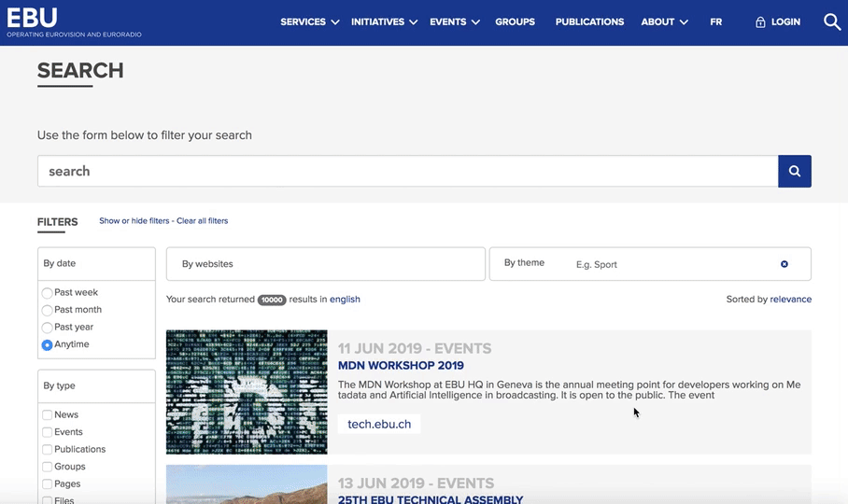Open search via header magnifier icon

(x=832, y=21)
